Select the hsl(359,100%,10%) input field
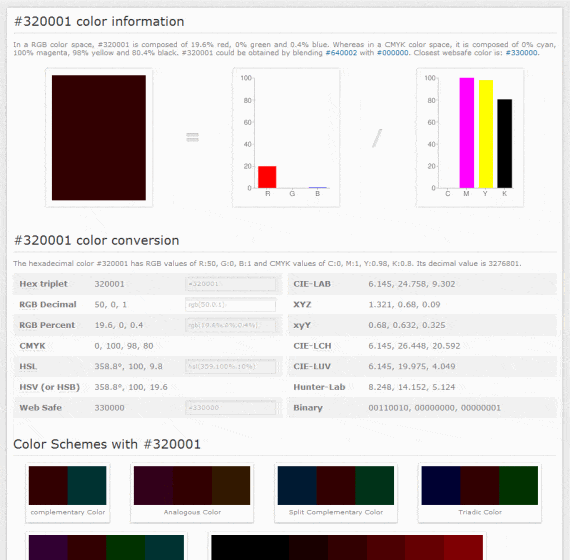Screen dimensions: 570x560 coord(230,367)
